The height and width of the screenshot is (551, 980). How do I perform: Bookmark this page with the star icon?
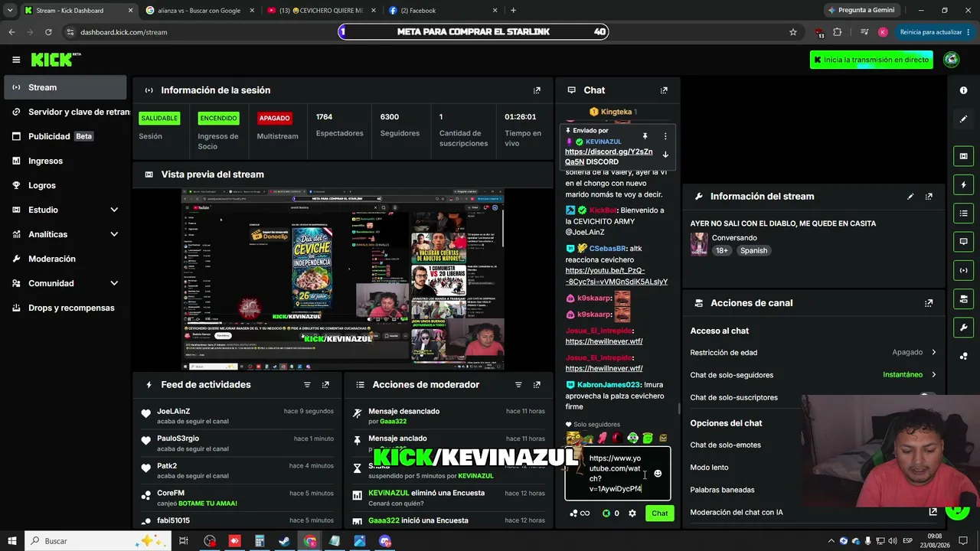pyautogui.click(x=793, y=32)
